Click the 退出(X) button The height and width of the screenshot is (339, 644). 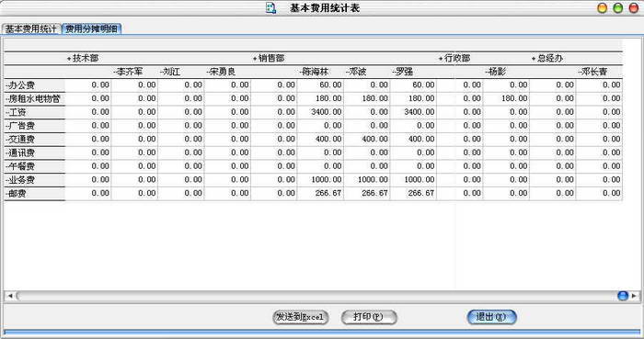491,317
